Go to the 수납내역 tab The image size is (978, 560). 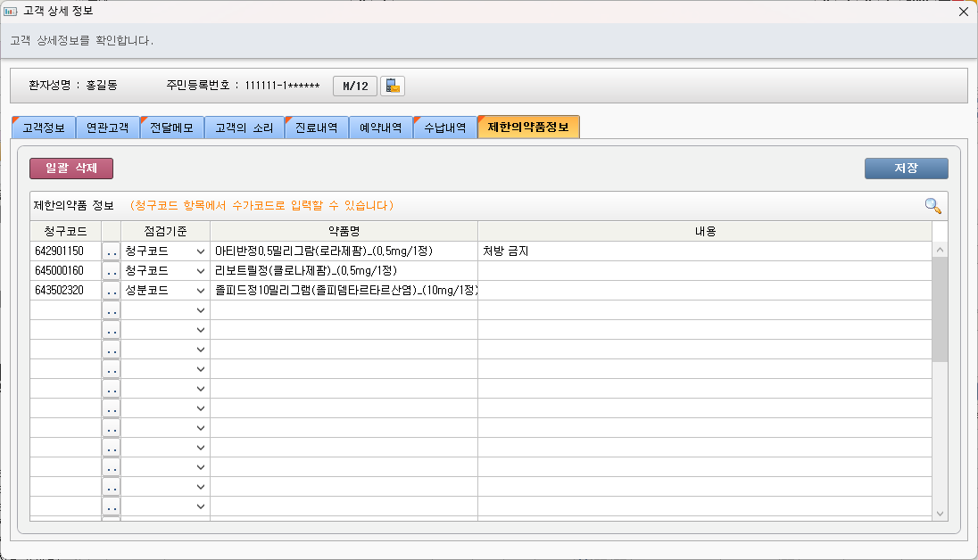[444, 128]
